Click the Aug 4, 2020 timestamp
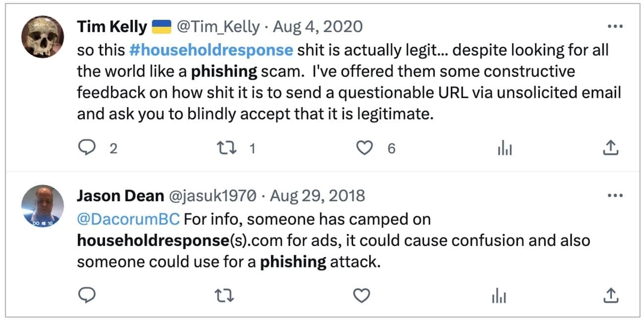The image size is (644, 323). coord(318,27)
